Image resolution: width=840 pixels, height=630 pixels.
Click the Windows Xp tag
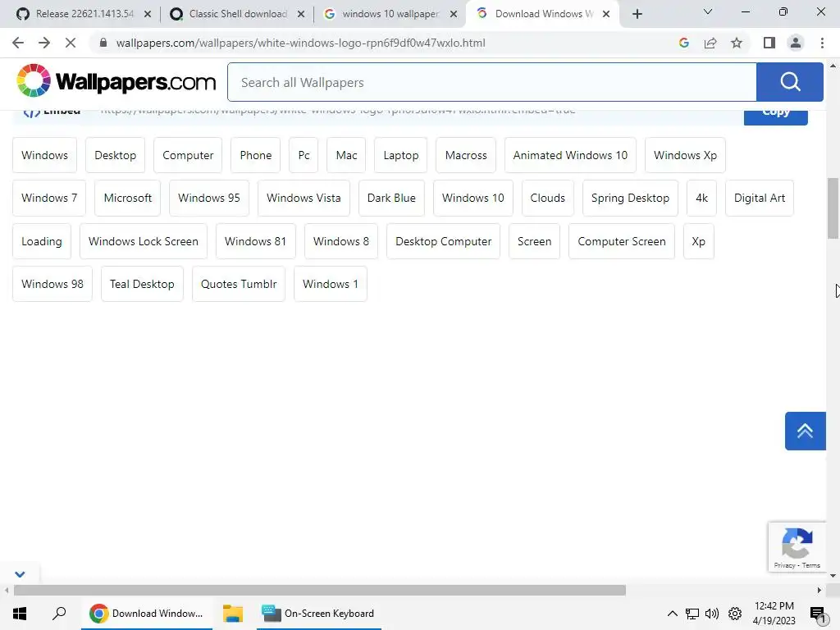click(685, 155)
